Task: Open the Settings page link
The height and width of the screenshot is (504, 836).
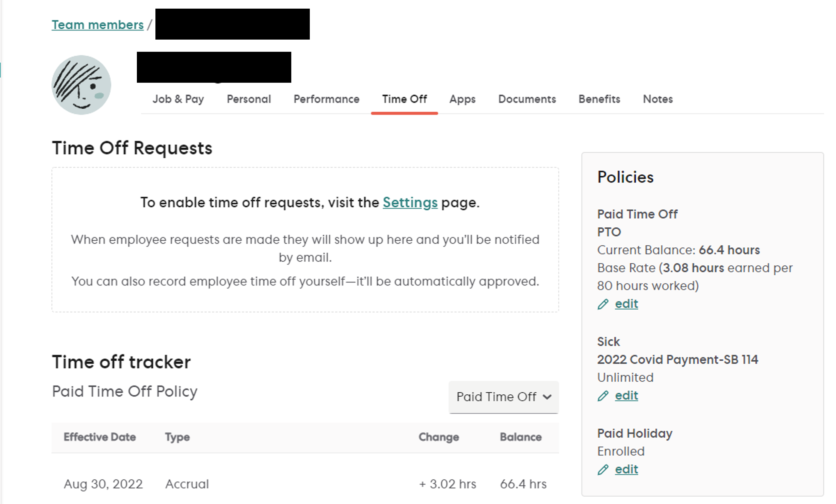Action: click(410, 203)
